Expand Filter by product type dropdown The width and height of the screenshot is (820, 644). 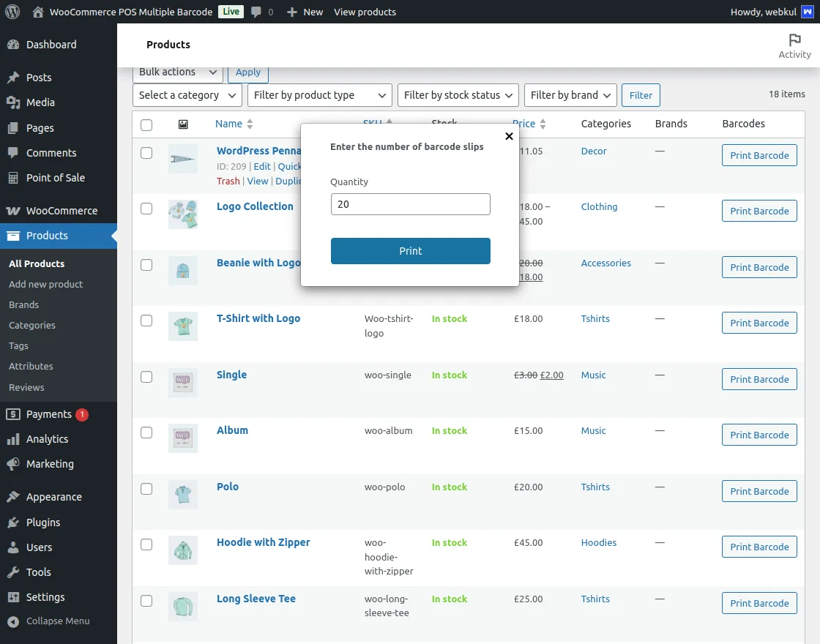(x=319, y=95)
